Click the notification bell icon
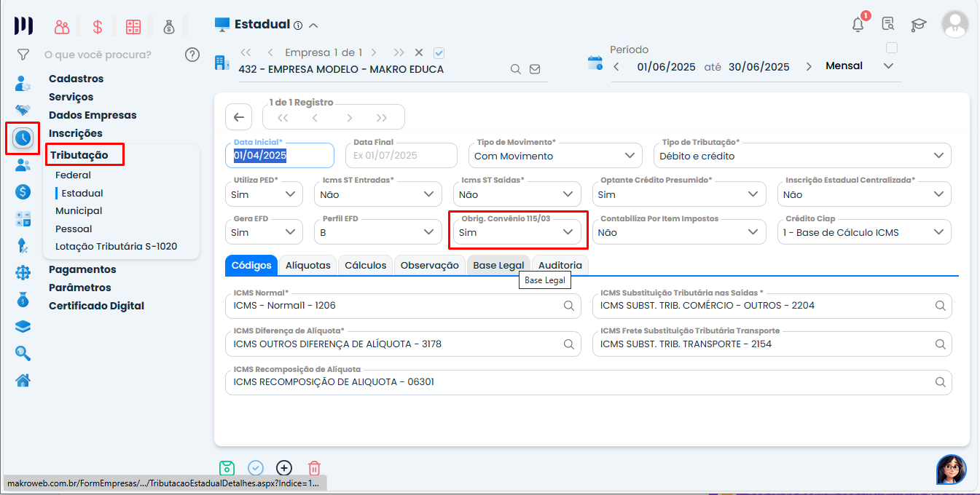 coord(858,24)
